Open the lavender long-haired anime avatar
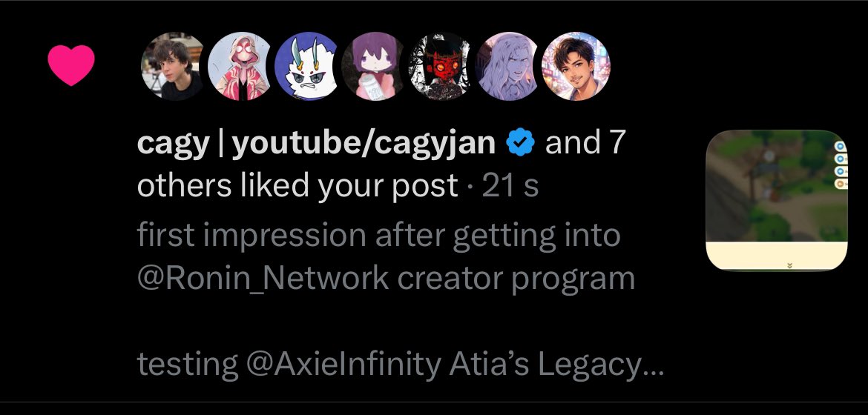Viewport: 868px width, 415px height. pos(509,66)
